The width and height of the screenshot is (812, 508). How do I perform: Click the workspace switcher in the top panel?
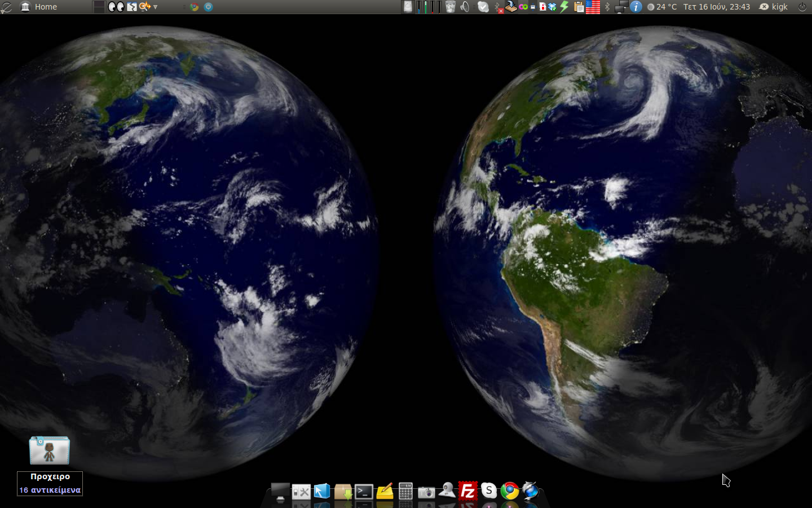[x=99, y=7]
